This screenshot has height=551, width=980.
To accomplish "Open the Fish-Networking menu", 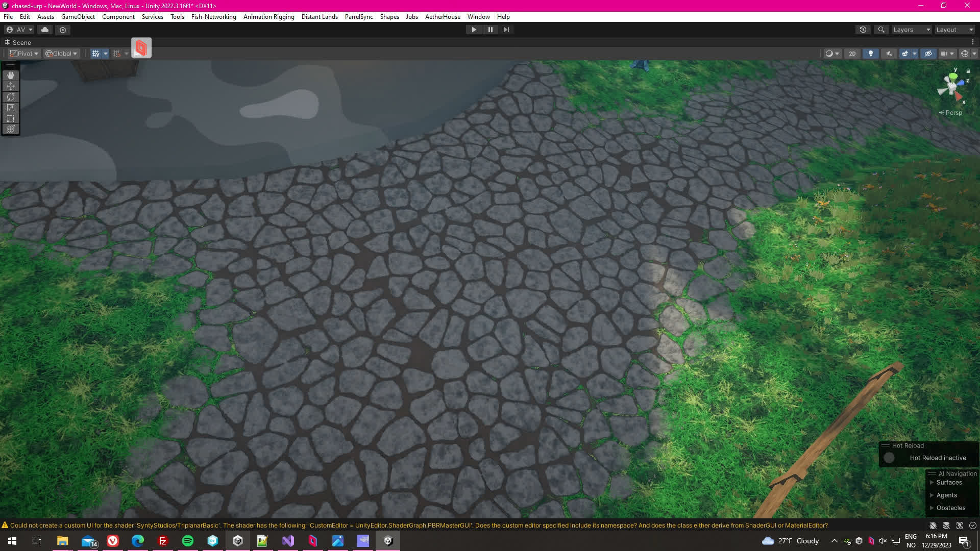I will coord(213,17).
